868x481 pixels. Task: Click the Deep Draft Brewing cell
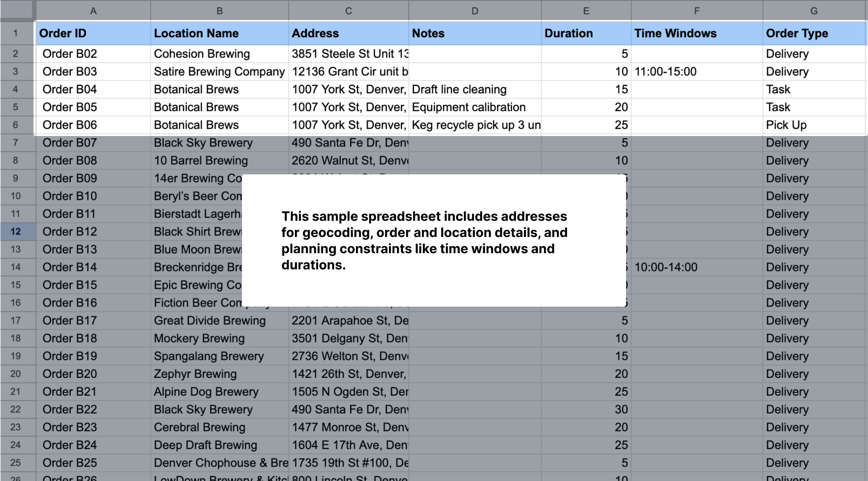click(x=219, y=445)
